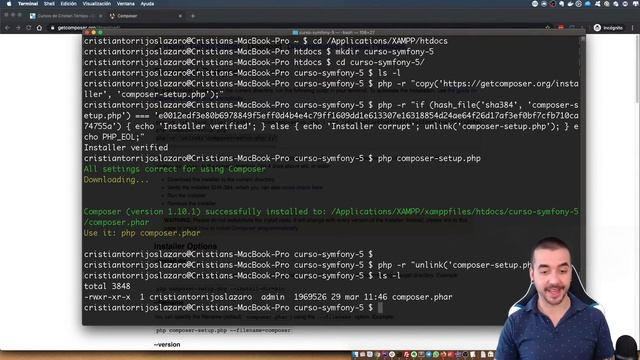The image size is (640, 360).
Task: Go forward in the browser
Action: (x=18, y=28)
